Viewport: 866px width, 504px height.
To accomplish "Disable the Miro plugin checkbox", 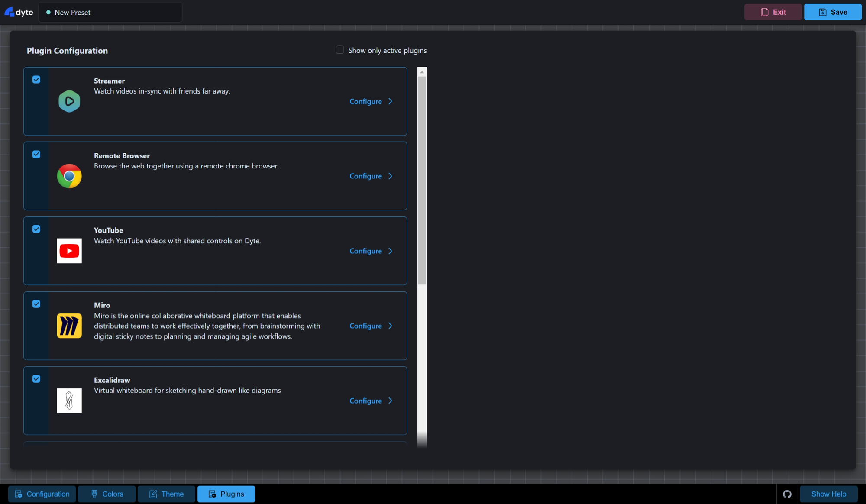I will [x=36, y=304].
